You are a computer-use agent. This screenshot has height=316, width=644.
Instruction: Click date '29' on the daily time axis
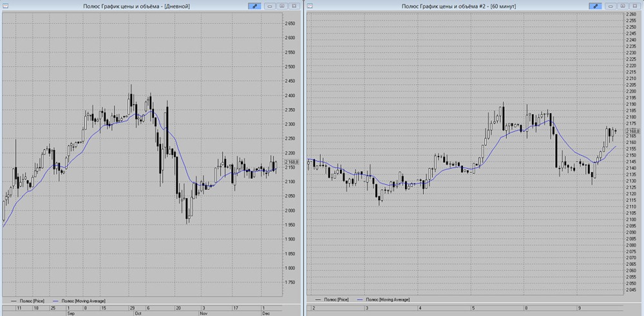coord(132,308)
